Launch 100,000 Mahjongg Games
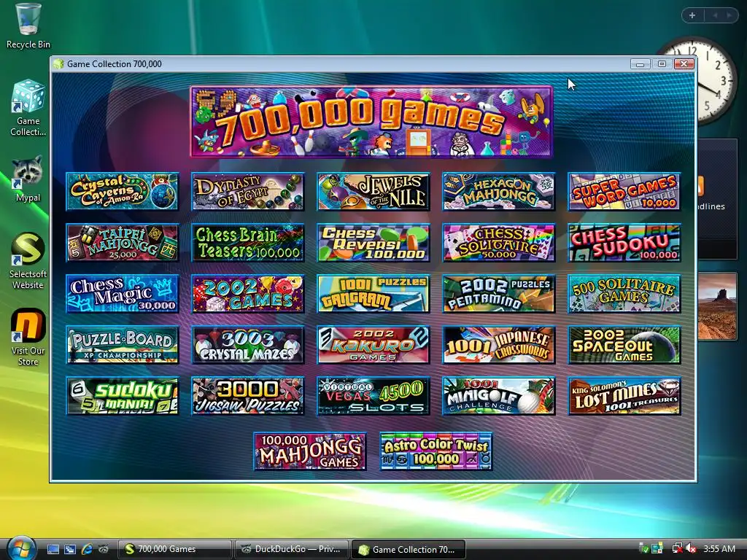747x560 pixels. [x=310, y=451]
